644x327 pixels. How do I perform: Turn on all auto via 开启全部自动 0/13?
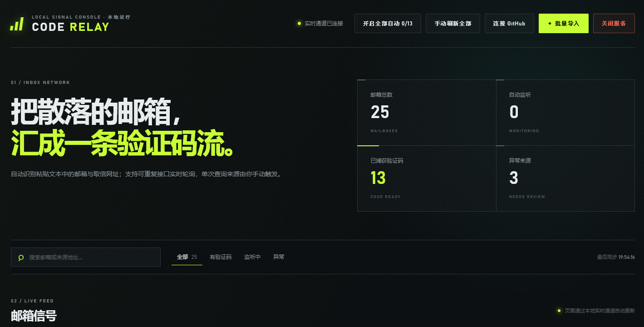coord(388,23)
